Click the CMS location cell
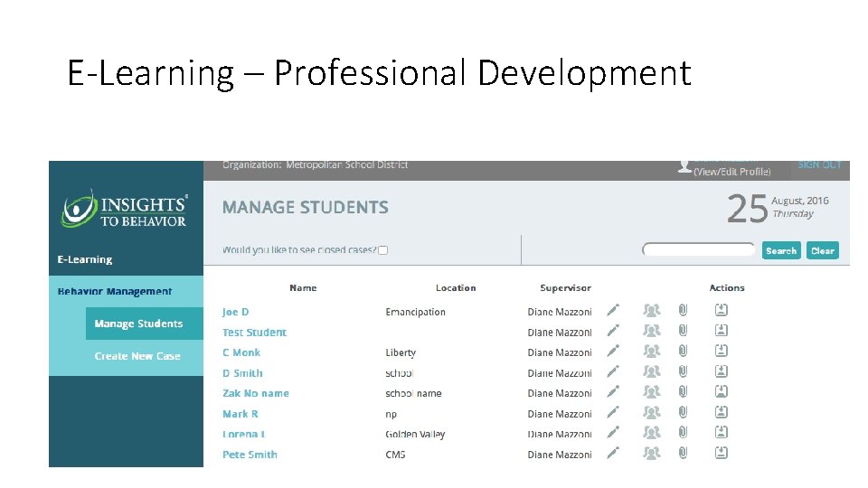 tap(395, 455)
